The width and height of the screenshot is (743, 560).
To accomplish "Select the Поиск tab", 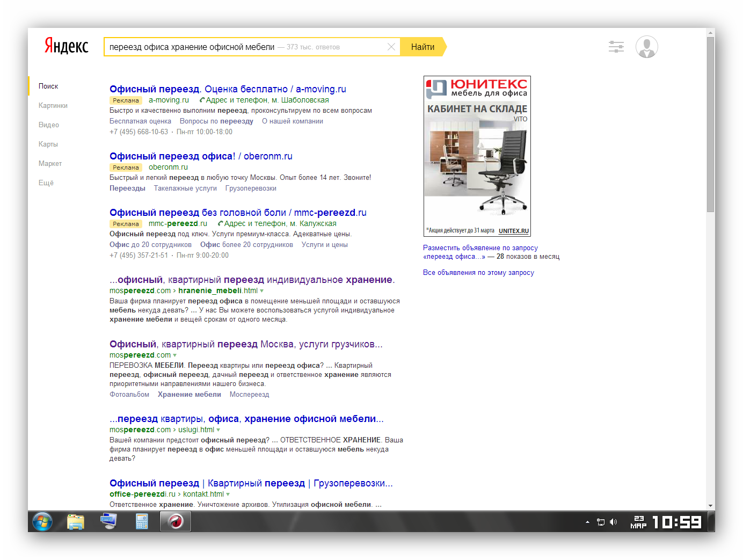I will click(48, 86).
